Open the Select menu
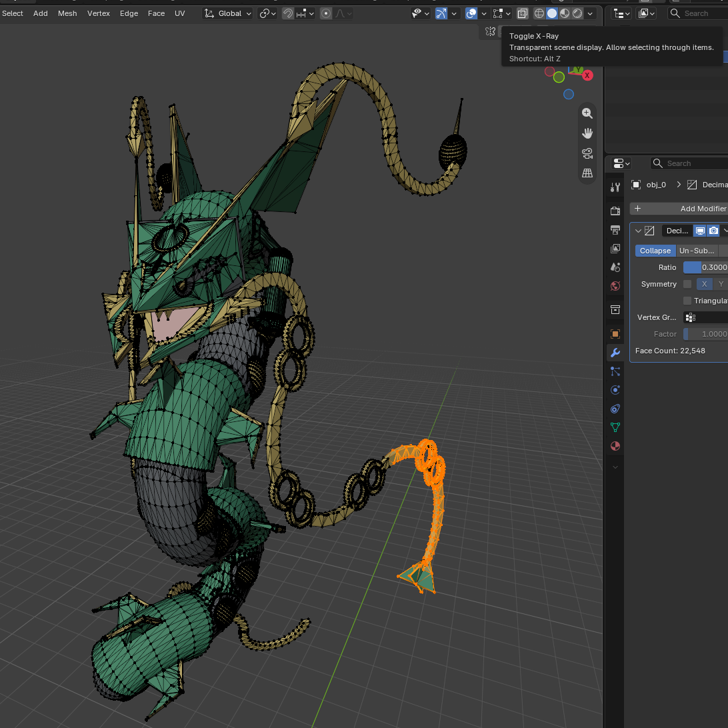 (13, 13)
